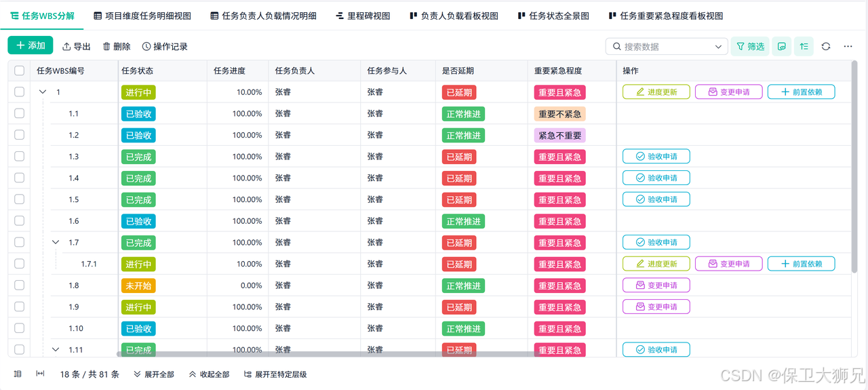Open the 里程碑视图 tab
The image size is (868, 390).
(363, 16)
